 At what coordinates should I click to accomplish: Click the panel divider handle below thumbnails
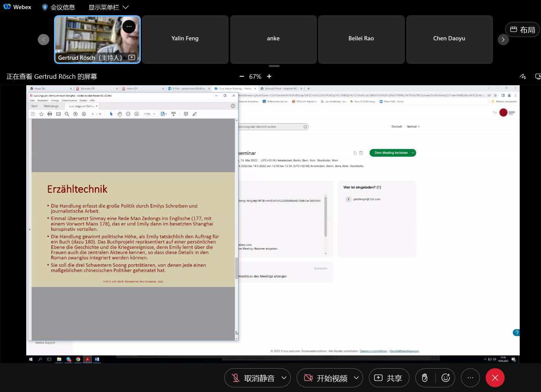click(x=274, y=66)
